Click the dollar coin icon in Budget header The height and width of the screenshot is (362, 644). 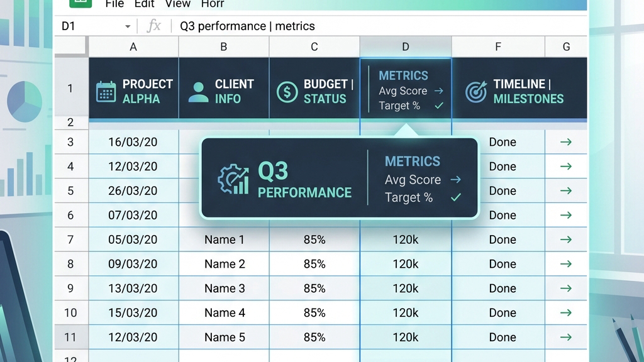pos(287,92)
